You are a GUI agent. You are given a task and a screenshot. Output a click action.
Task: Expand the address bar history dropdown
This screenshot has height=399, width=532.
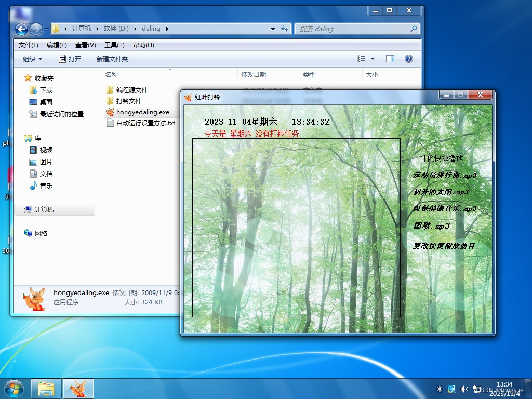coord(273,29)
